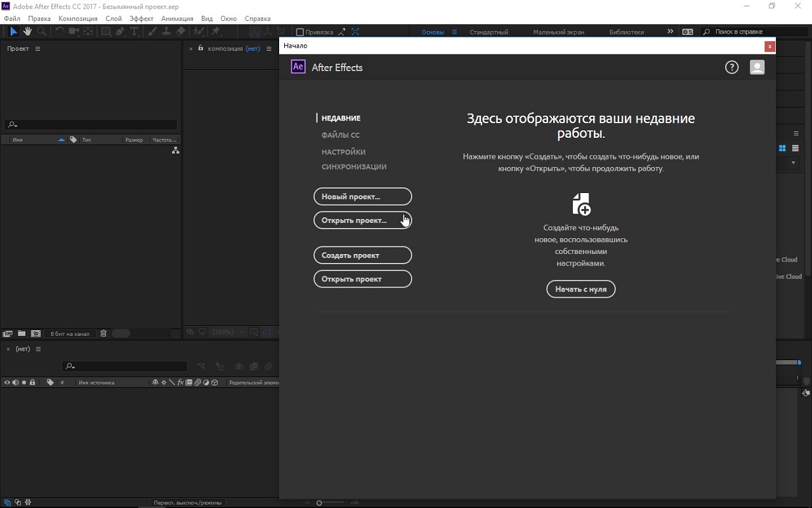Open the Основы workspace menu icon
This screenshot has width=812, height=508.
[x=454, y=32]
